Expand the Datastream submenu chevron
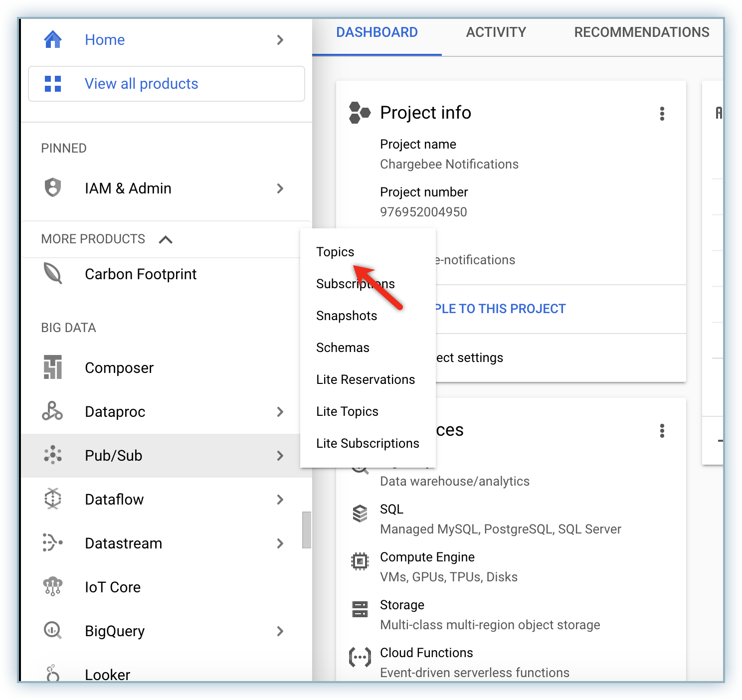The width and height of the screenshot is (742, 700). pos(280,543)
